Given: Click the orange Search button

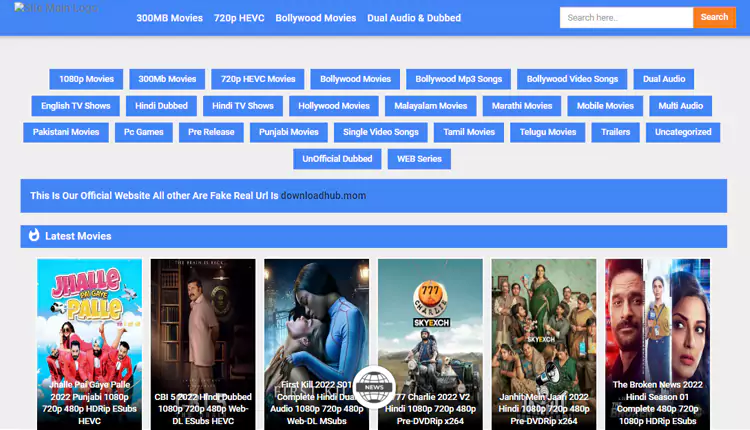Looking at the screenshot, I should [714, 17].
